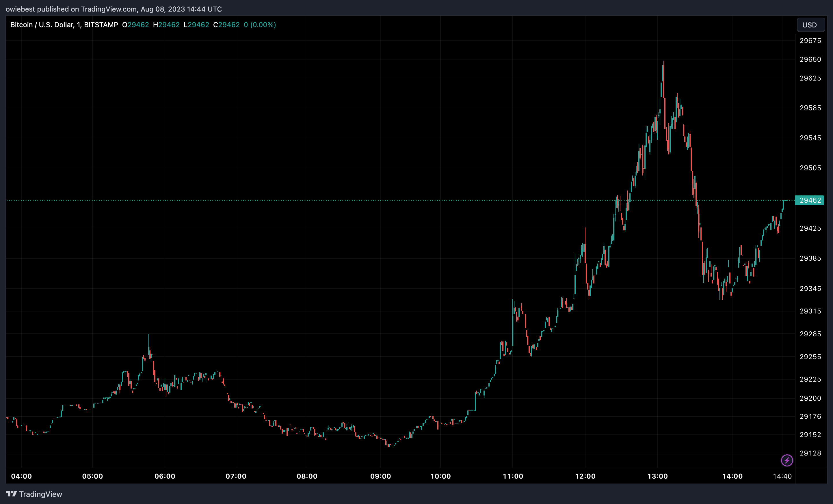Click the change value 0 (0.00%)
The height and width of the screenshot is (504, 833).
[x=260, y=25]
